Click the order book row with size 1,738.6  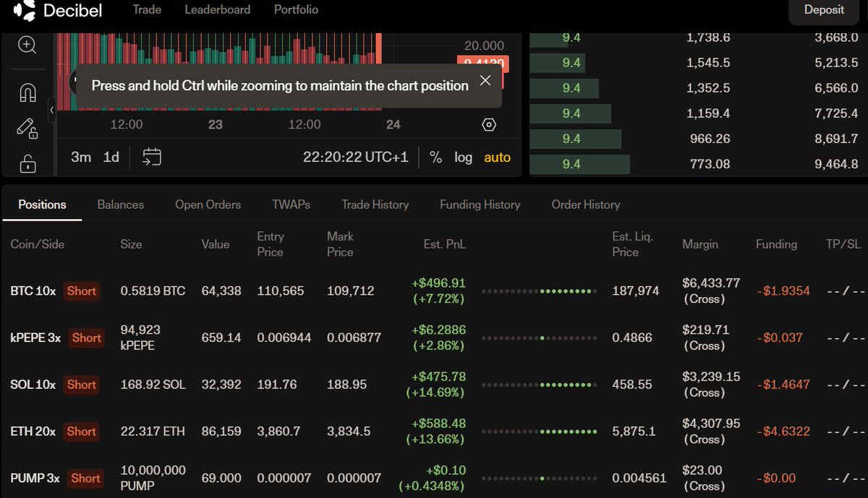tap(698, 38)
